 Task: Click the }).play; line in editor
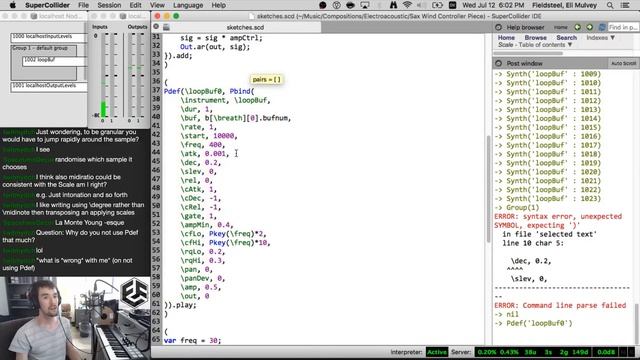coord(180,305)
